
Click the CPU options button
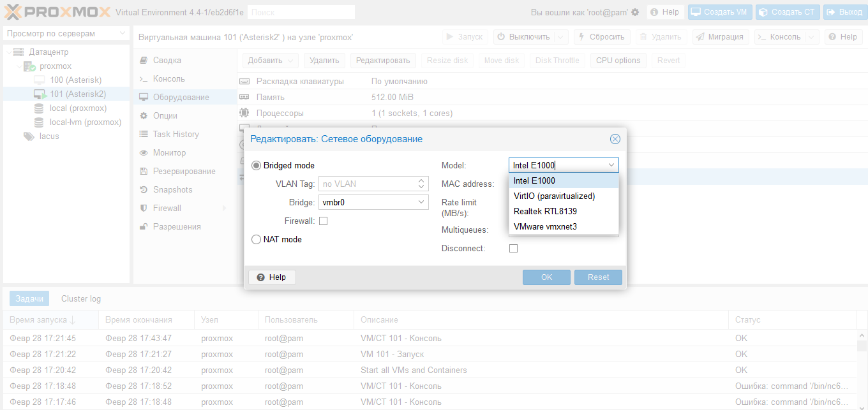pyautogui.click(x=618, y=61)
